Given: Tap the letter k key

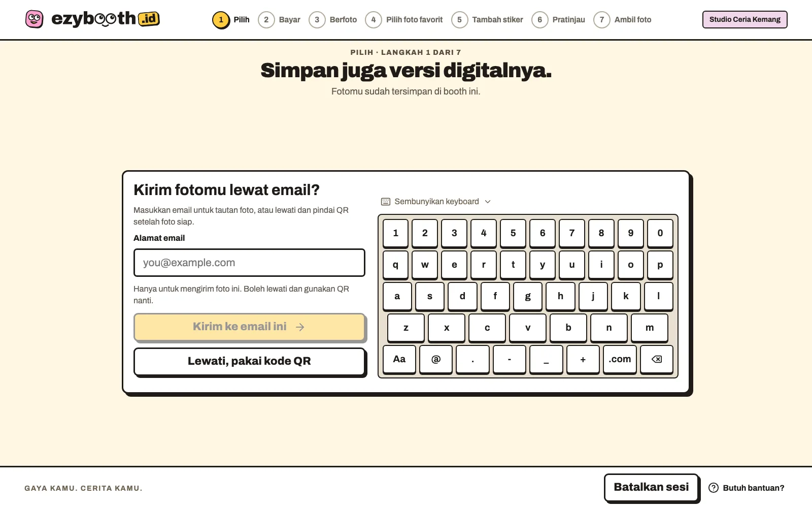Looking at the screenshot, I should click(626, 296).
